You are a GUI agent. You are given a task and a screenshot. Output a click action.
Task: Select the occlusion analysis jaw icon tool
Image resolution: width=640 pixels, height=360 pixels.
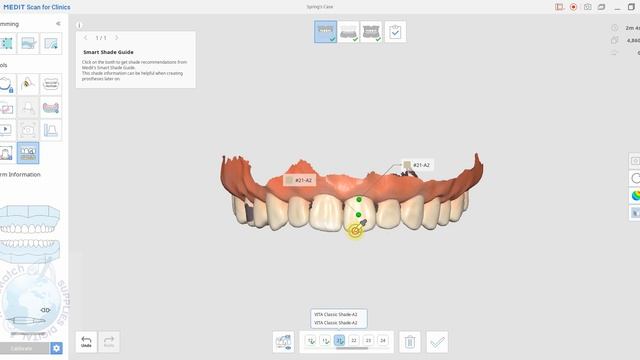coord(51,84)
